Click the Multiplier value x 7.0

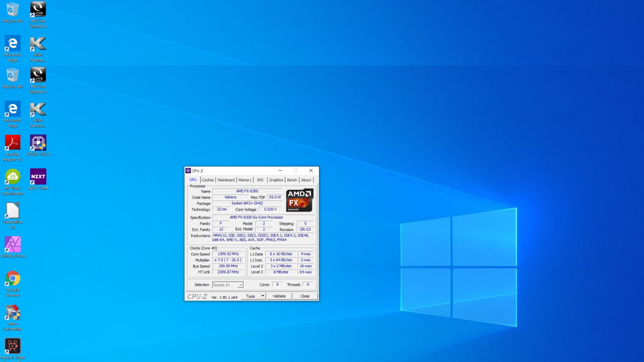[x=228, y=260]
